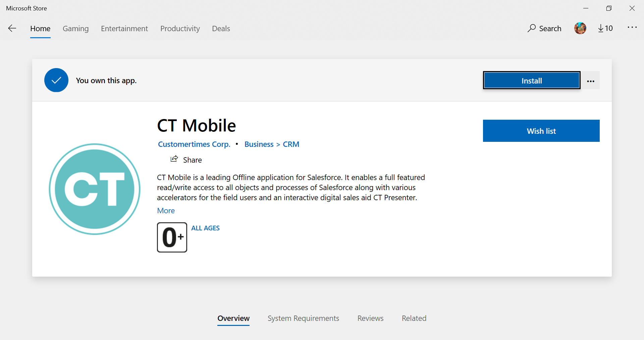
Task: Select the Deals tab
Action: tap(221, 29)
